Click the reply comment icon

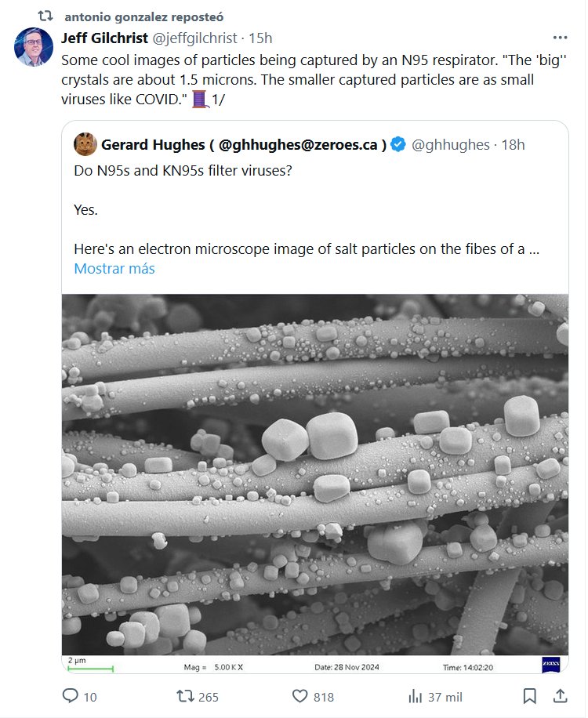(71, 696)
